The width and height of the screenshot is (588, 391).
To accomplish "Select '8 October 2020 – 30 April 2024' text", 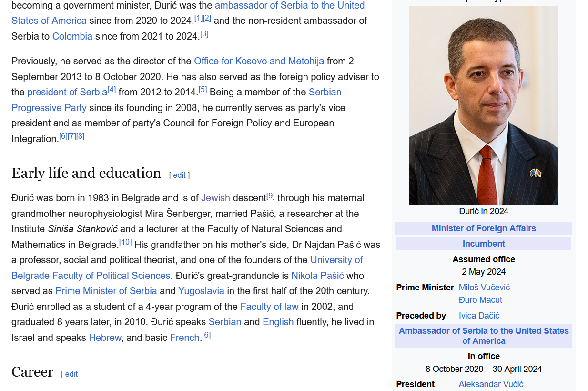I will (x=484, y=369).
